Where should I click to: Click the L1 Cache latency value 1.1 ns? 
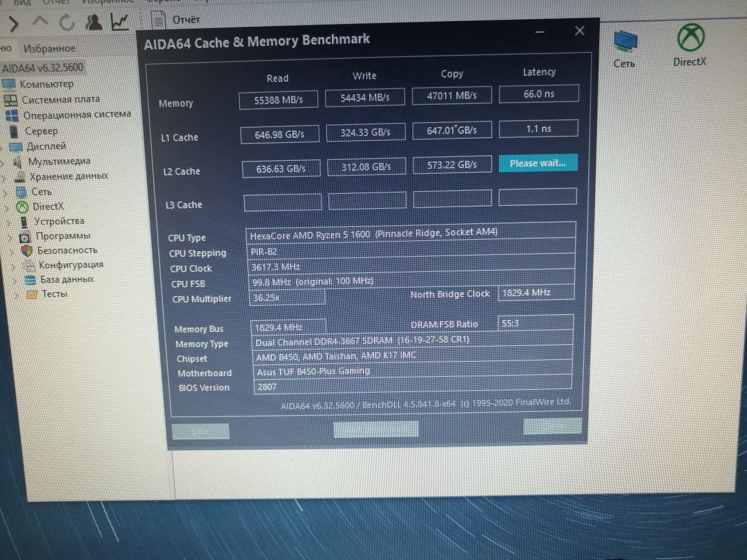pyautogui.click(x=539, y=128)
